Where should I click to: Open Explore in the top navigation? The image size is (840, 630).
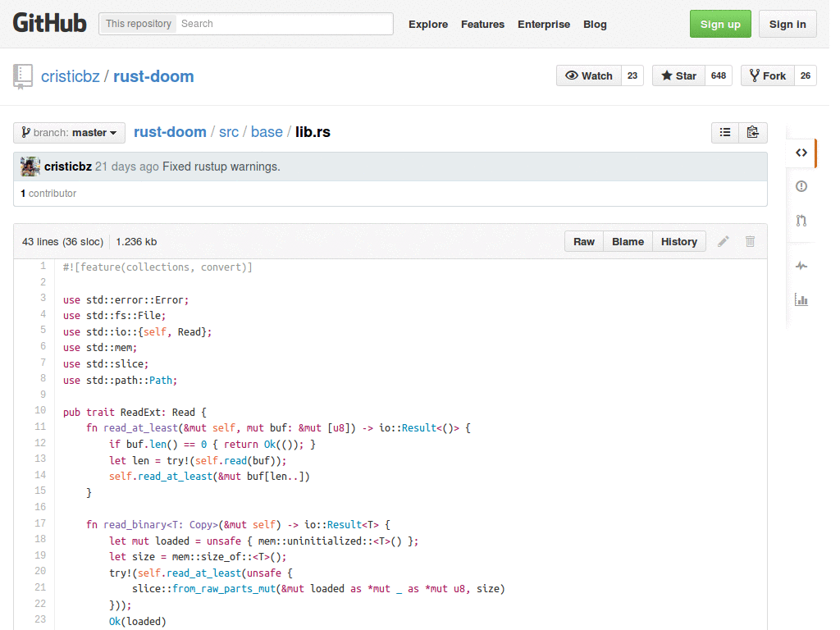pyautogui.click(x=428, y=24)
